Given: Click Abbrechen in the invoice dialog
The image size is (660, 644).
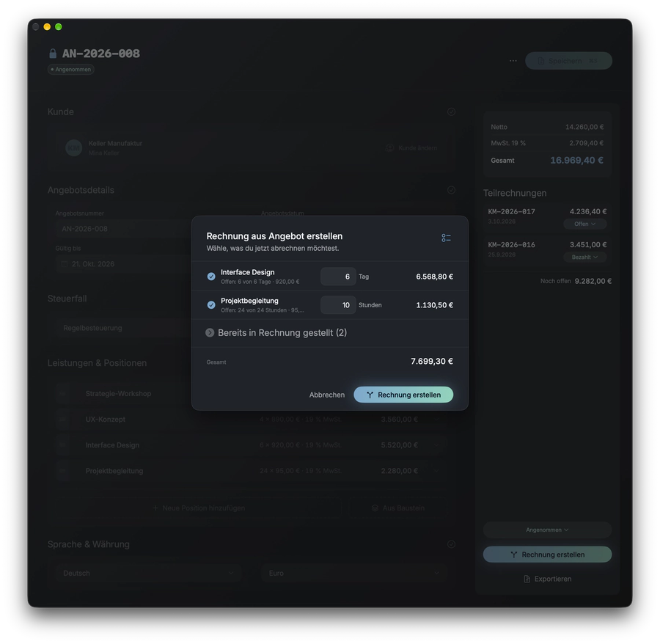Looking at the screenshot, I should coord(326,395).
